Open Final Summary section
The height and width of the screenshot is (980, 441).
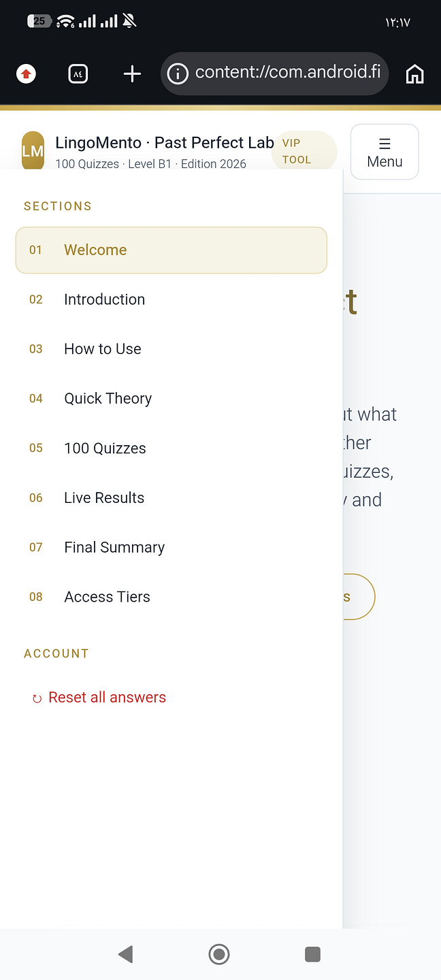coord(171,548)
